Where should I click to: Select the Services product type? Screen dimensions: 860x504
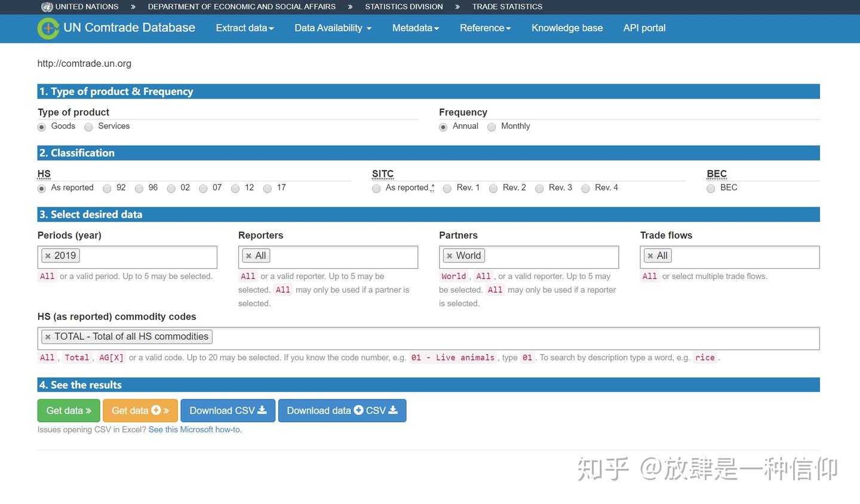click(x=88, y=127)
